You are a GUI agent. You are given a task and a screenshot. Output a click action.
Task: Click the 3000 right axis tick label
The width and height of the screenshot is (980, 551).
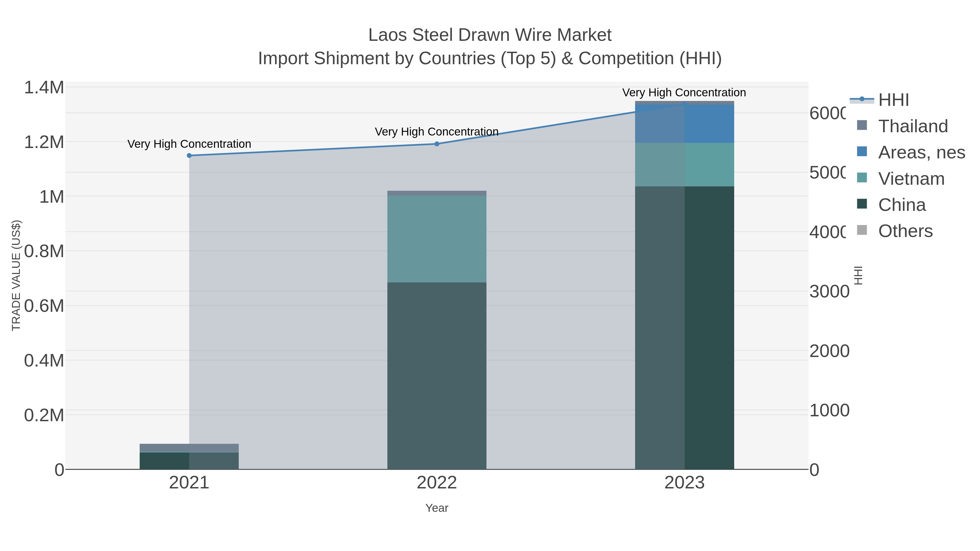(829, 292)
